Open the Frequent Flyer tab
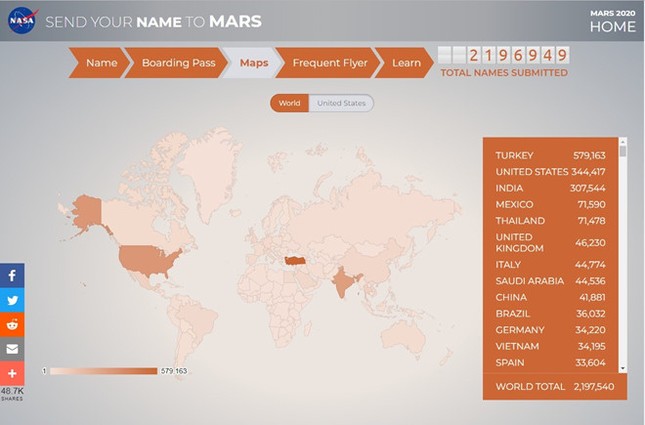Viewport: 645px width, 425px height. coord(329,63)
